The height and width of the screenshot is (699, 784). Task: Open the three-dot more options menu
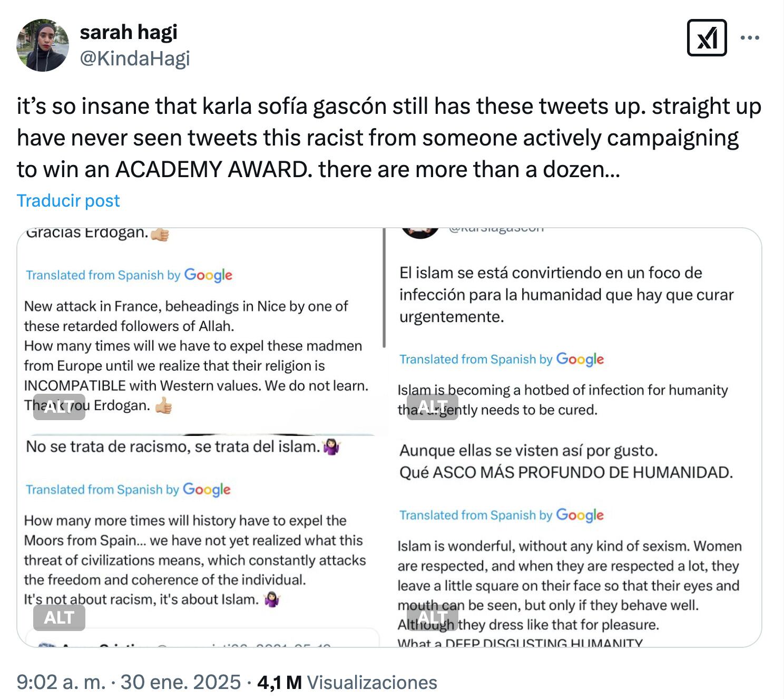750,38
